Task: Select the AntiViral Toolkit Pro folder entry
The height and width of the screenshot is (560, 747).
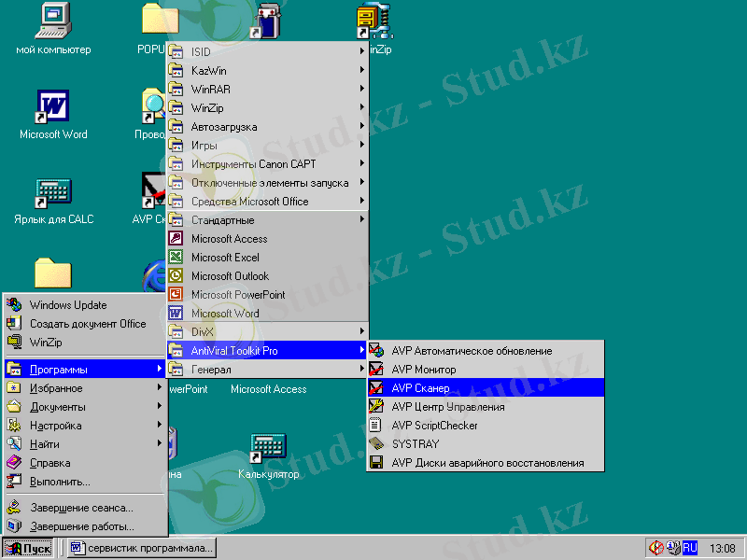Action: point(267,351)
